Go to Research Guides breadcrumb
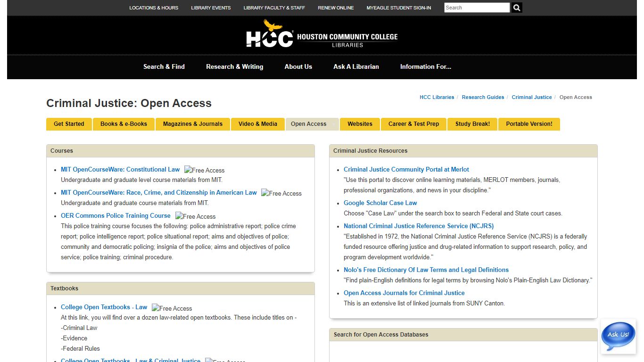Viewport: 644px width, 362px height. click(x=483, y=97)
